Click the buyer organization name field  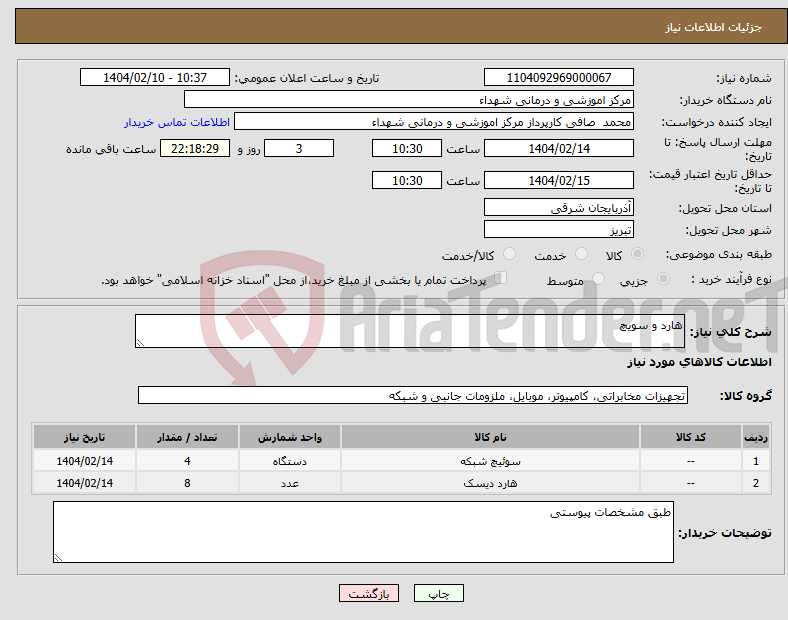tap(409, 99)
